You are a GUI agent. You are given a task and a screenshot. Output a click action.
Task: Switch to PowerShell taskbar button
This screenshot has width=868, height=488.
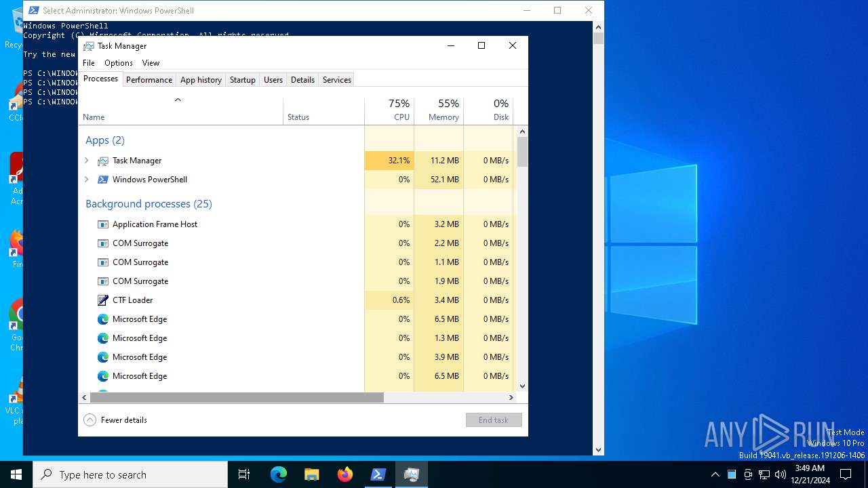click(x=378, y=474)
